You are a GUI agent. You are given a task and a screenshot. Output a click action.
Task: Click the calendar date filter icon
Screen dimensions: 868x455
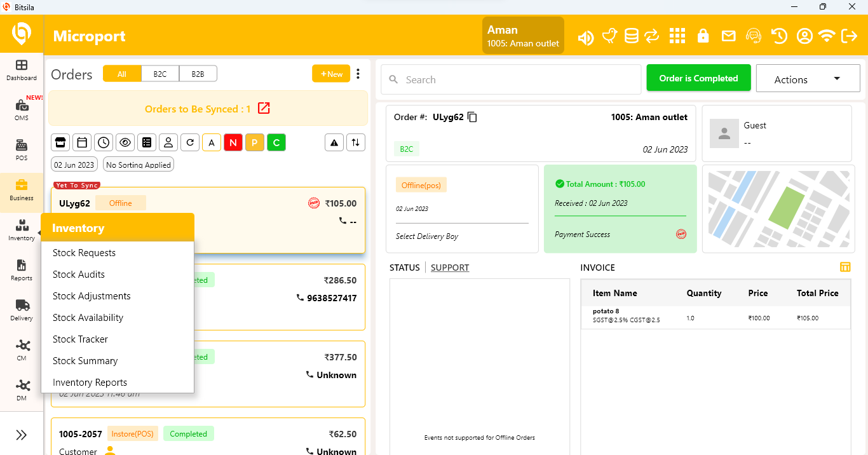tap(82, 142)
